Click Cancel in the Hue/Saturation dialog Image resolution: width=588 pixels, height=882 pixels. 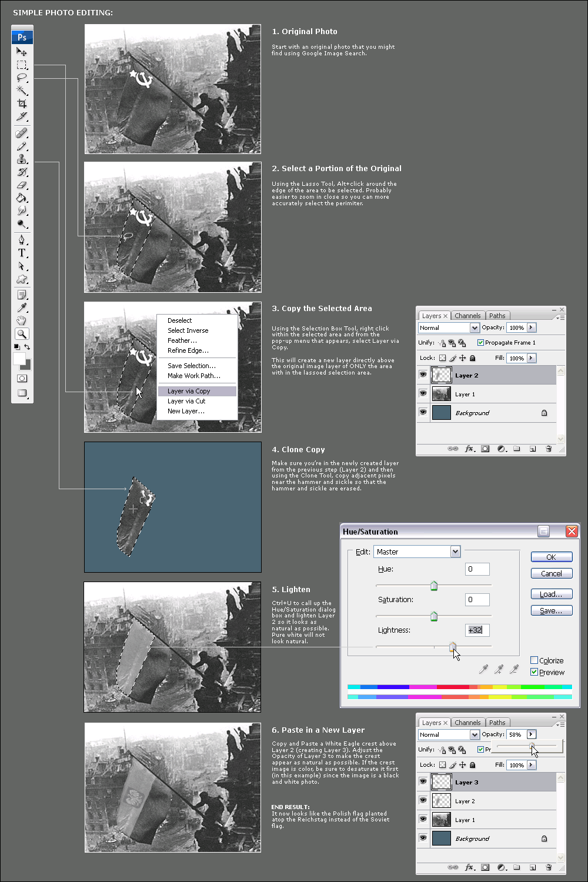(551, 573)
